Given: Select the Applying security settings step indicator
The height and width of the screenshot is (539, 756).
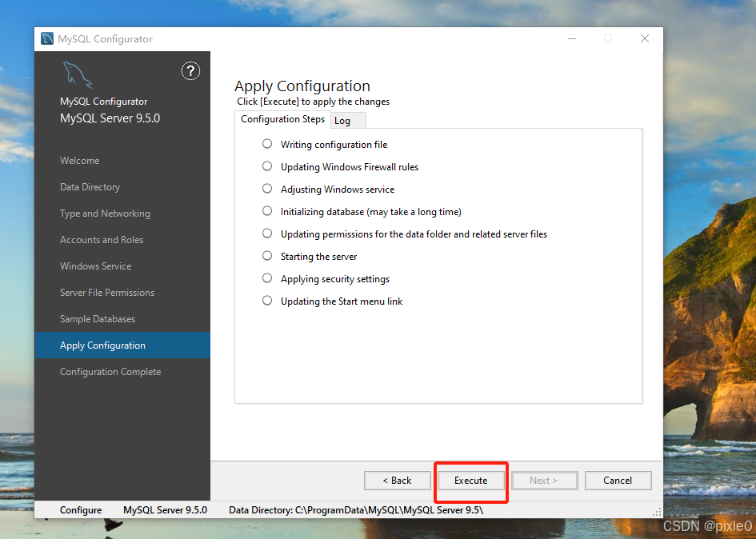Looking at the screenshot, I should coord(267,278).
